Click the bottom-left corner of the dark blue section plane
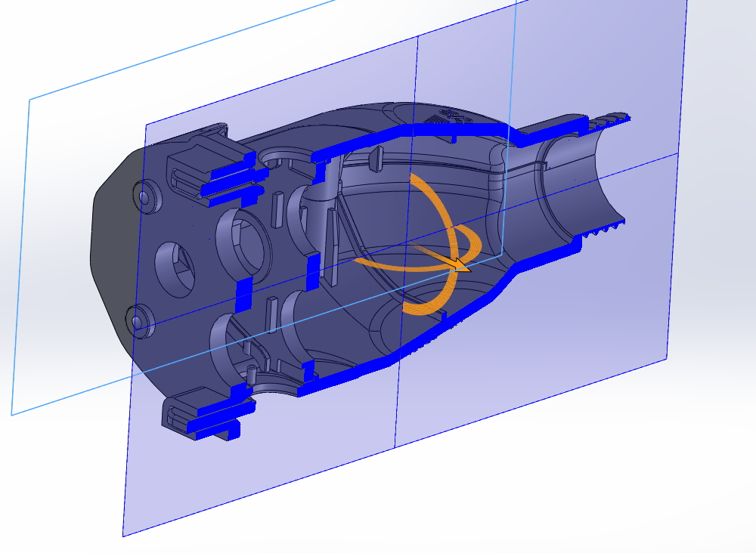Image resolution: width=756 pixels, height=553 pixels. coord(125,533)
